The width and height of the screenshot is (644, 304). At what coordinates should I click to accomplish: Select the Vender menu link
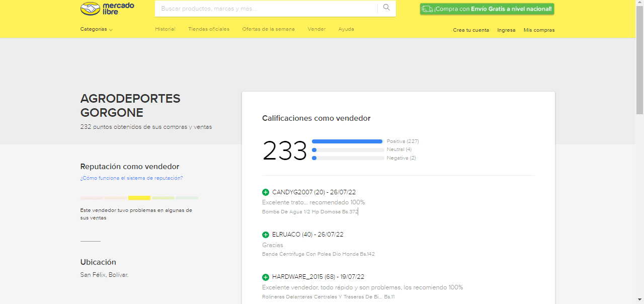point(316,29)
